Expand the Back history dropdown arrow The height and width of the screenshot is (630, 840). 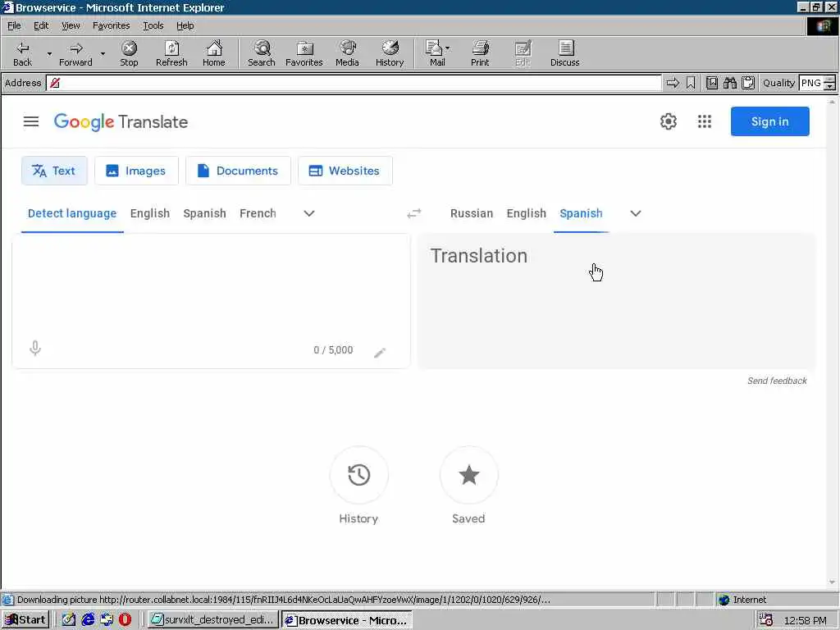coord(49,53)
